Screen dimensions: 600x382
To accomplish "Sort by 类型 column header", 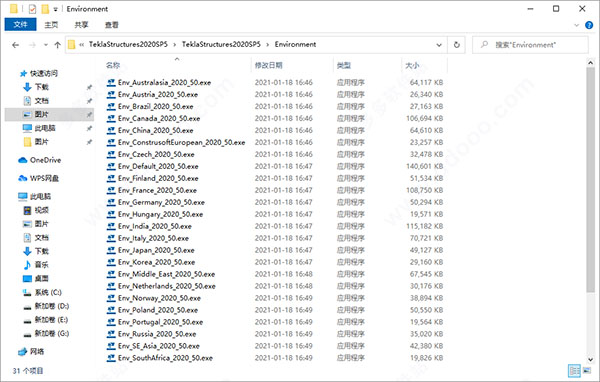I will 344,65.
